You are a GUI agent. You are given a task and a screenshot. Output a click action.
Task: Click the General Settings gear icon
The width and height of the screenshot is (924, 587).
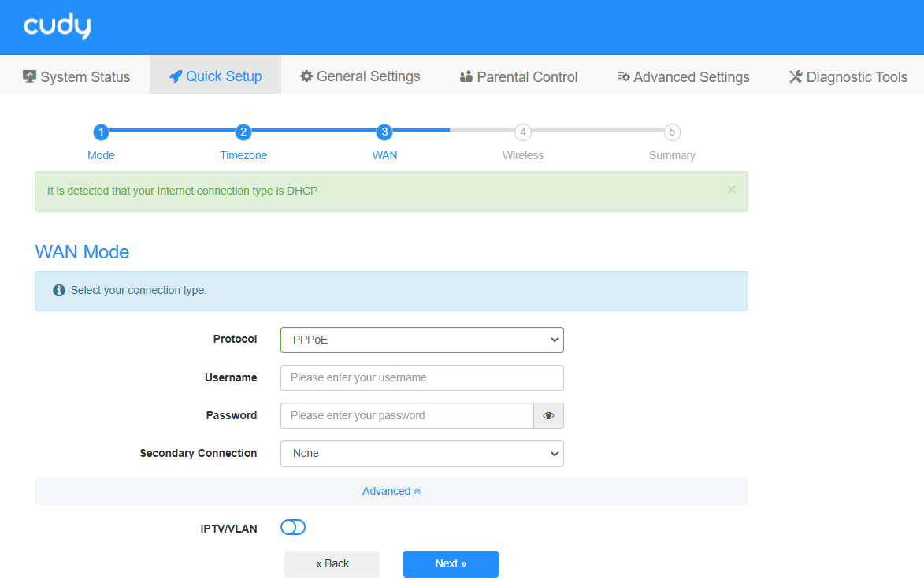306,76
